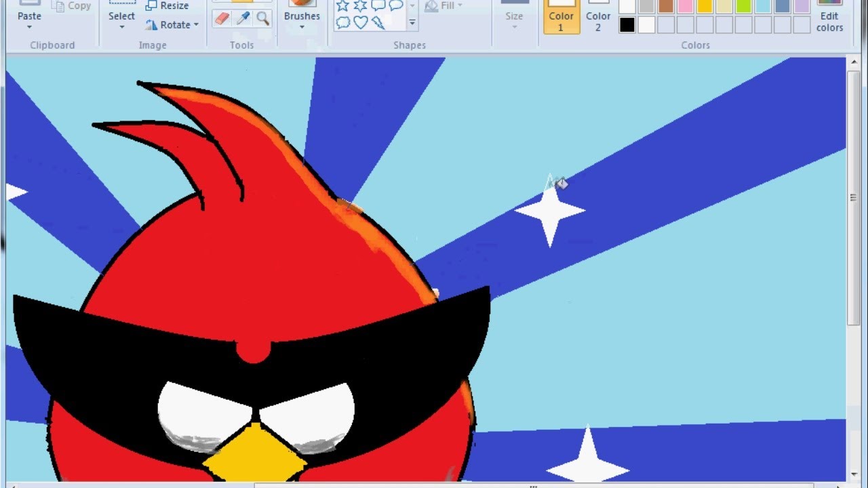The image size is (868, 488).
Task: Pick the lime green color swatch
Action: [x=743, y=7]
